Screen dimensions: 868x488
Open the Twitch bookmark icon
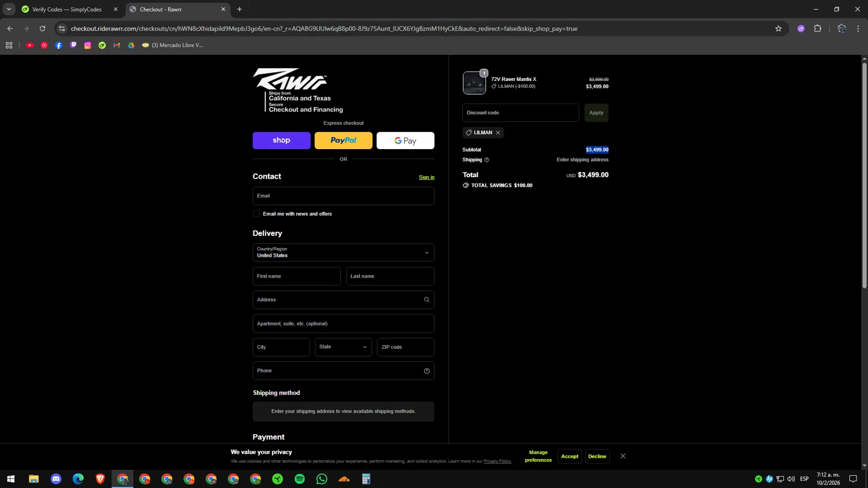[x=73, y=45]
